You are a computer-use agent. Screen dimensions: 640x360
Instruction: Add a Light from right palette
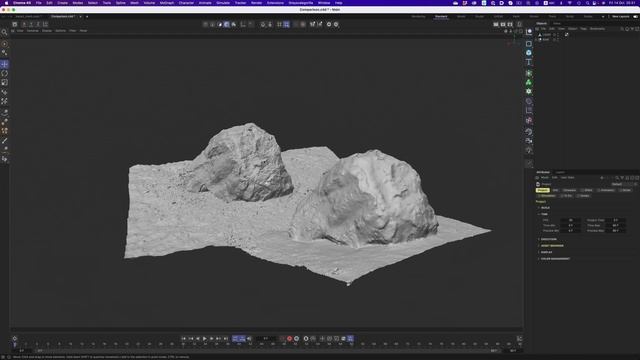pyautogui.click(x=529, y=150)
